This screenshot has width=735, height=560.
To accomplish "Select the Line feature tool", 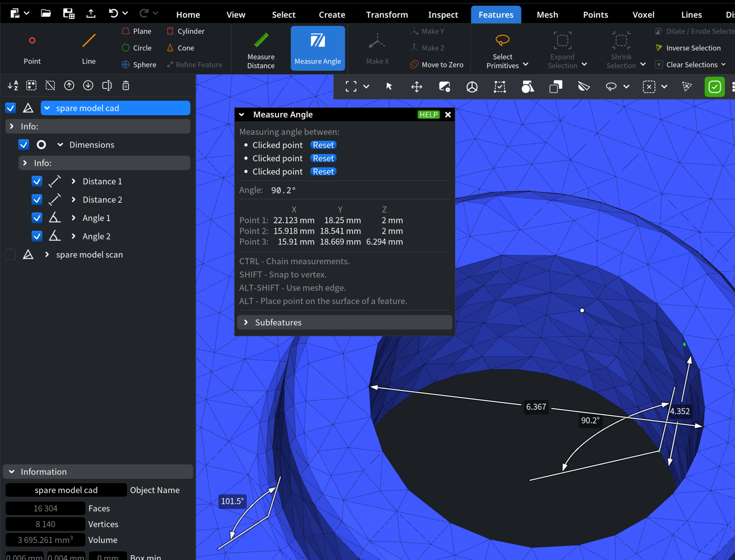I will [x=89, y=41].
